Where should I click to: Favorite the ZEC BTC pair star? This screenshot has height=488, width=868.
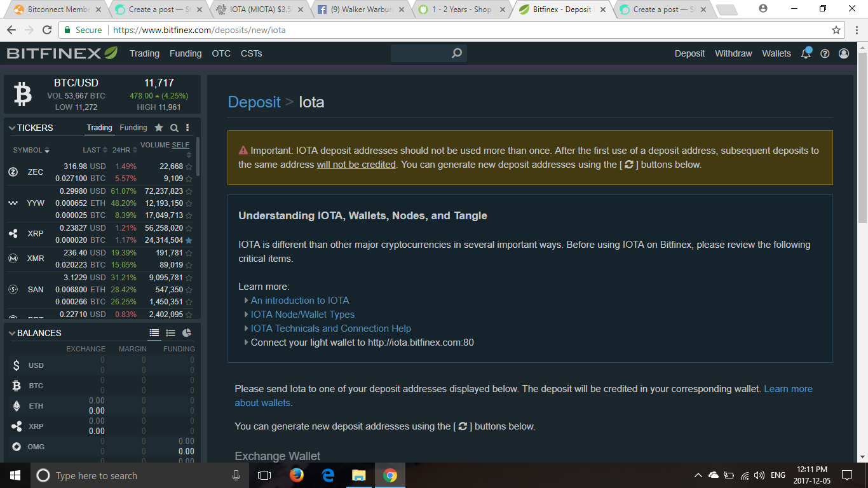click(189, 179)
